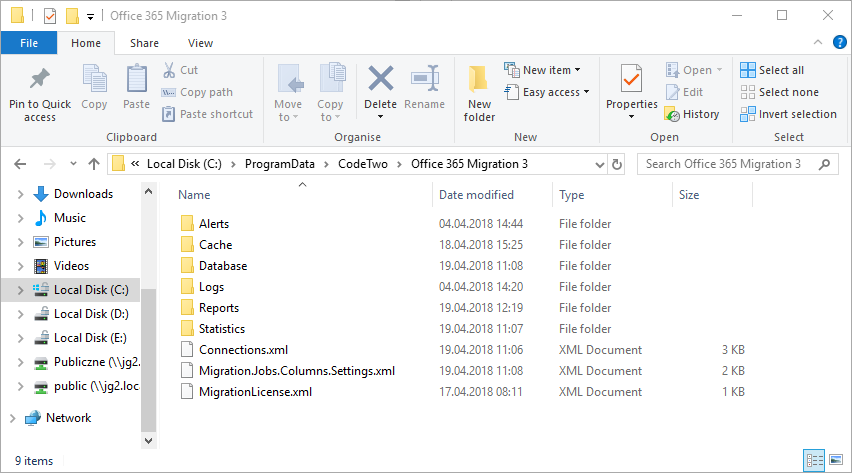Select Local Disk (D:) in the navigation pane
The image size is (852, 473).
click(x=91, y=314)
